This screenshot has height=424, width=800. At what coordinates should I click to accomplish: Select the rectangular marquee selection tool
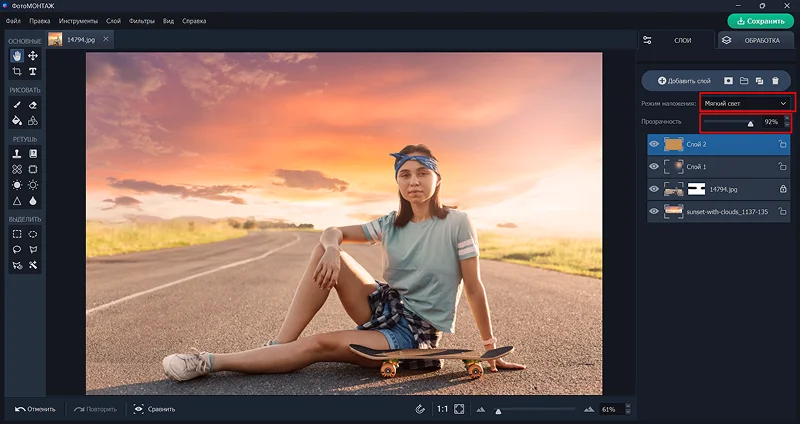pyautogui.click(x=17, y=234)
